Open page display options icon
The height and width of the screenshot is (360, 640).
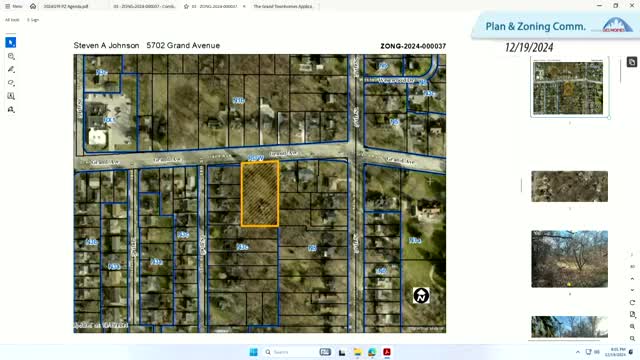click(632, 314)
